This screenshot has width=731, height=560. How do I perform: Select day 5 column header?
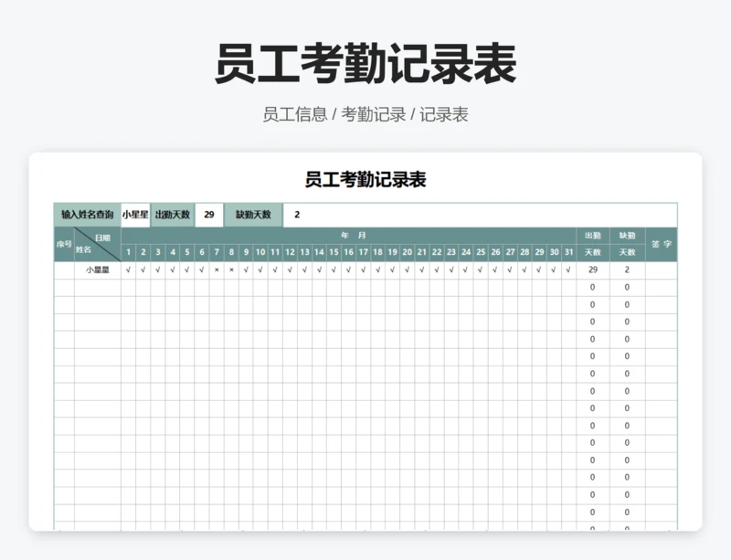[x=187, y=253]
